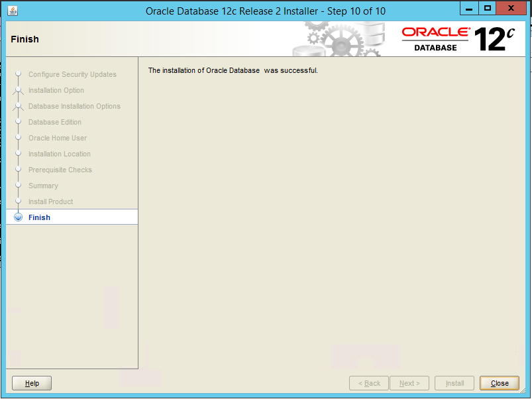Image resolution: width=532 pixels, height=399 pixels.
Task: Click the Database Installation Options branch node
Action: (x=19, y=106)
